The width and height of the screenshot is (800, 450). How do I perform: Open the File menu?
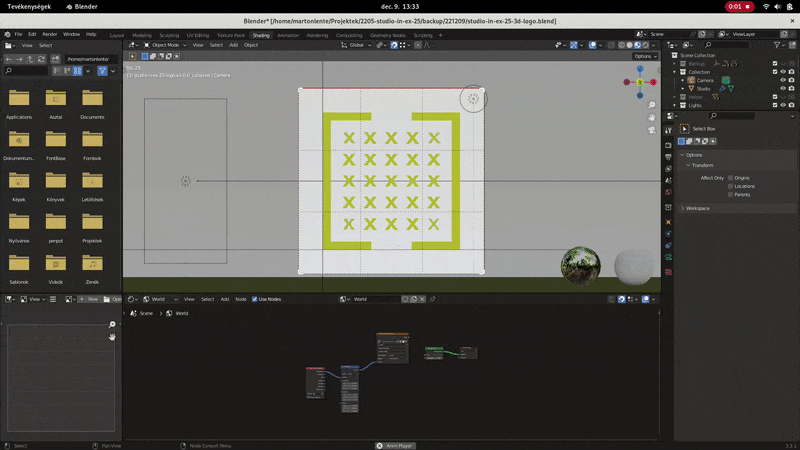(18, 34)
